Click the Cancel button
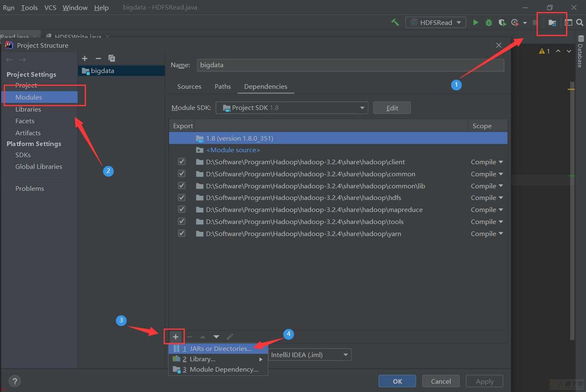This screenshot has height=392, width=586. (441, 381)
